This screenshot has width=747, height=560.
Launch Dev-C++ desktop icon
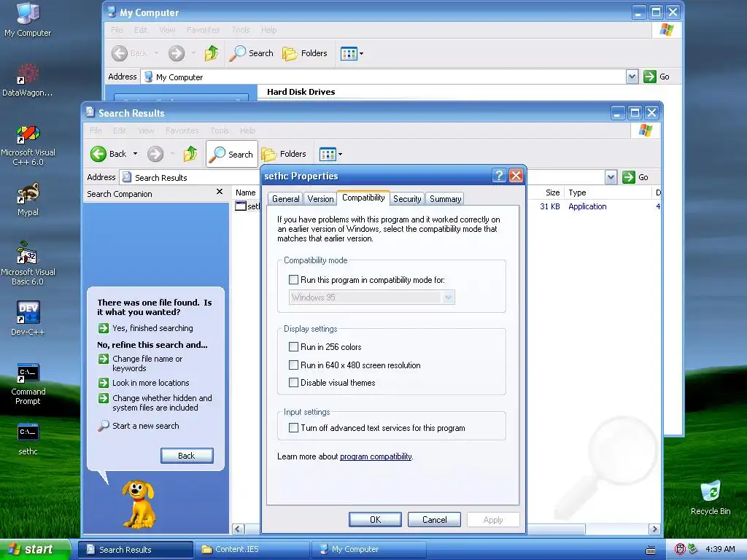[28, 318]
